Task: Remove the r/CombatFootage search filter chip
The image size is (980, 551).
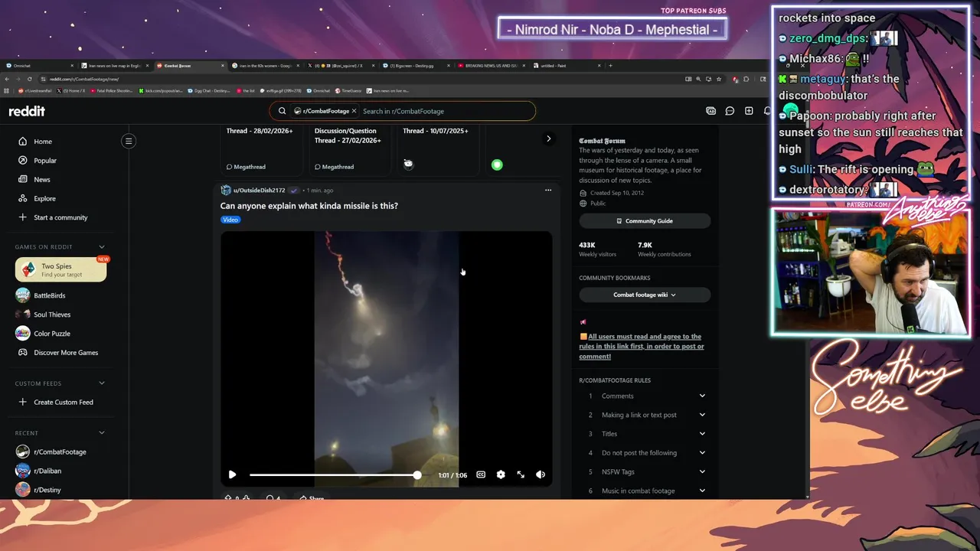Action: click(x=354, y=111)
